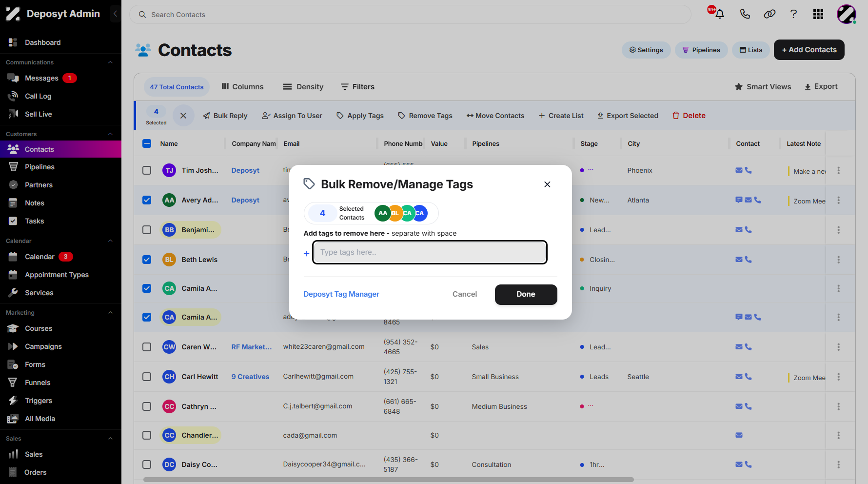Collapse the Calendar section
Image resolution: width=868 pixels, height=484 pixels.
tap(110, 241)
